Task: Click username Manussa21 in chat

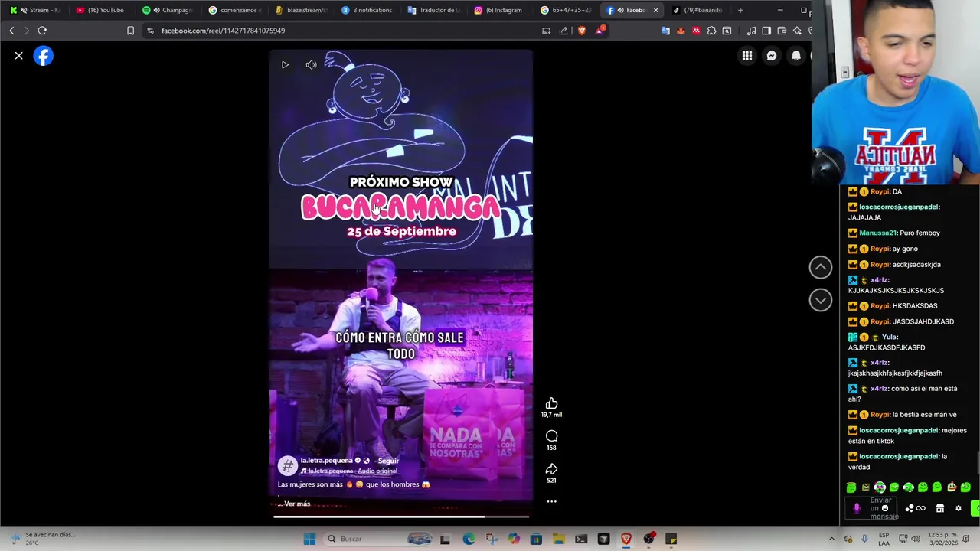Action: (x=877, y=233)
